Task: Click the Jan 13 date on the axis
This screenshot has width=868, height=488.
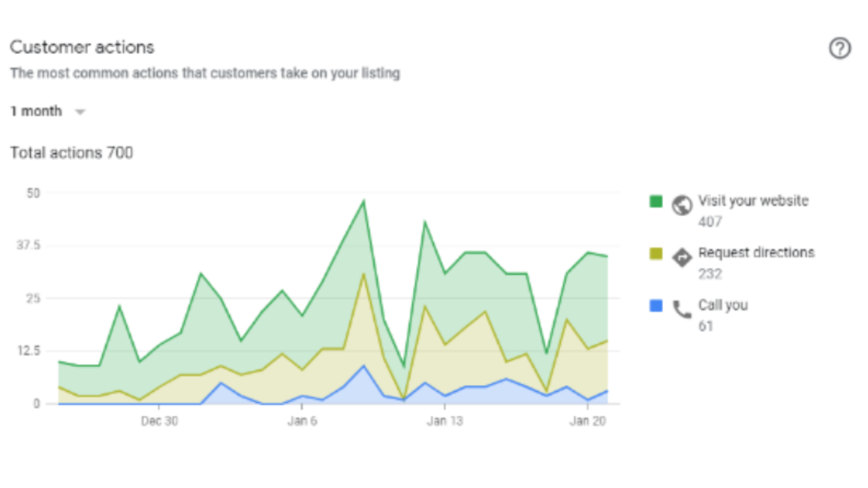Action: pyautogui.click(x=445, y=421)
